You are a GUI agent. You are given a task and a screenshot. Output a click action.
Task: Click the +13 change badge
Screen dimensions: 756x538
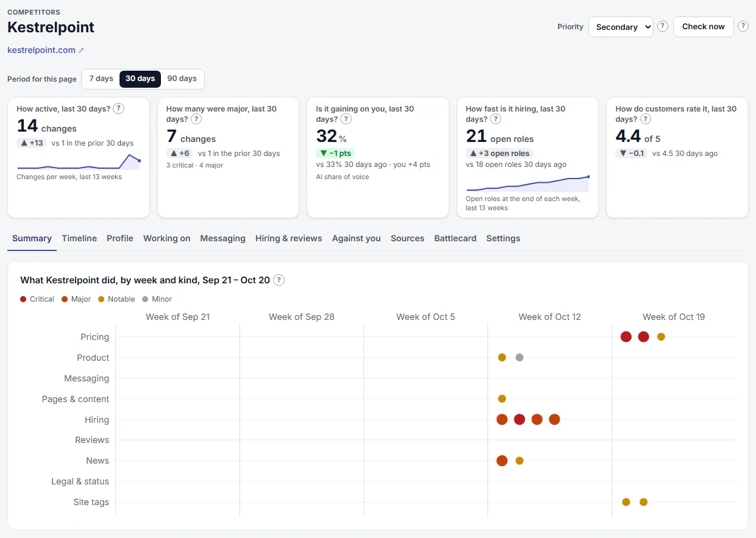(x=31, y=143)
